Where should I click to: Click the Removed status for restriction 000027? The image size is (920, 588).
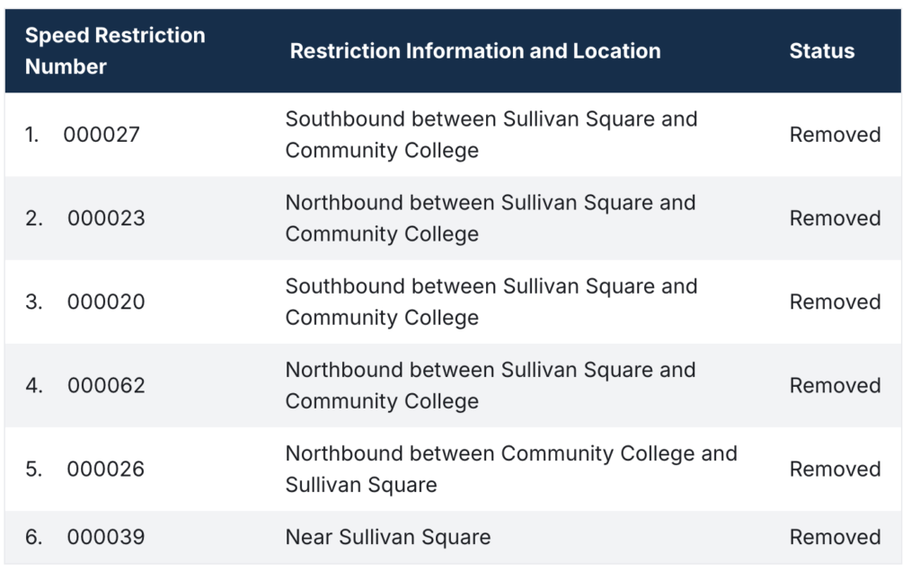click(835, 135)
